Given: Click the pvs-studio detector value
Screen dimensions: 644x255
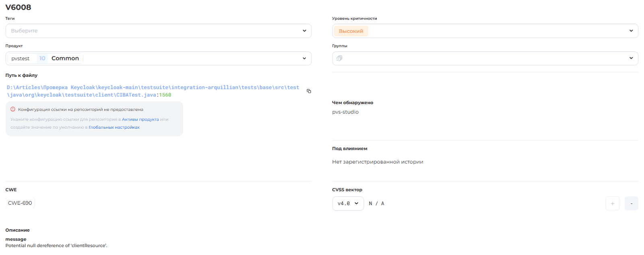Looking at the screenshot, I should click(345, 112).
